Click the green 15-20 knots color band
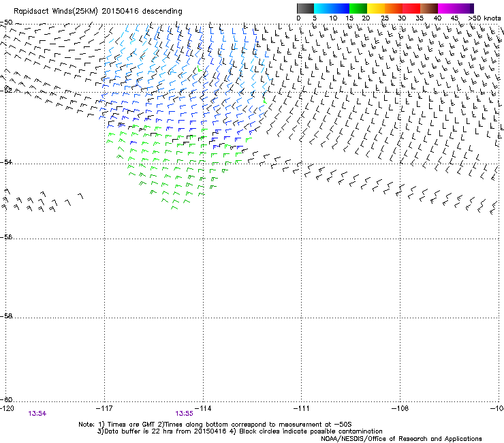 point(358,8)
